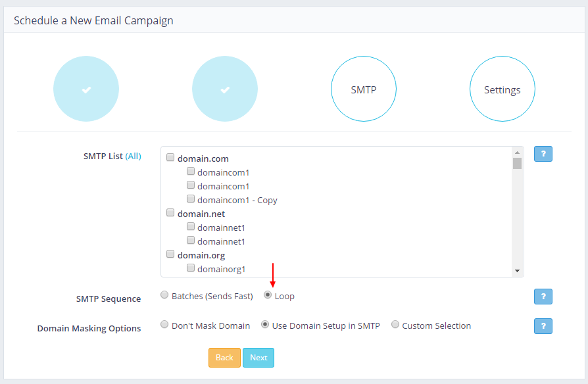
Task: Check the domain.com group checkbox
Action: point(170,158)
